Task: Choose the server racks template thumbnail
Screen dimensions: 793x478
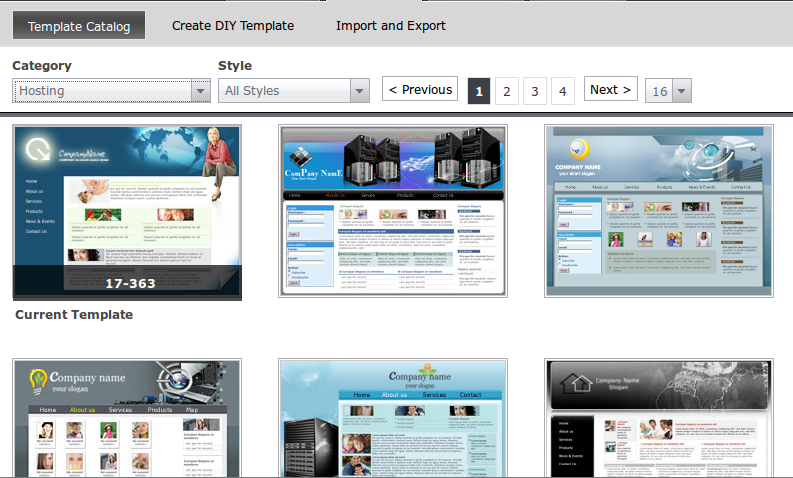Action: coord(393,211)
